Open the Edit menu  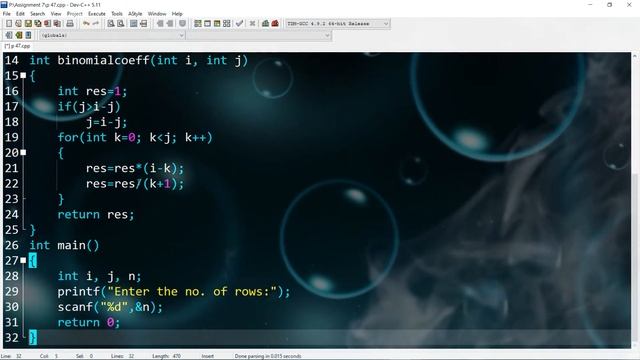click(x=20, y=13)
